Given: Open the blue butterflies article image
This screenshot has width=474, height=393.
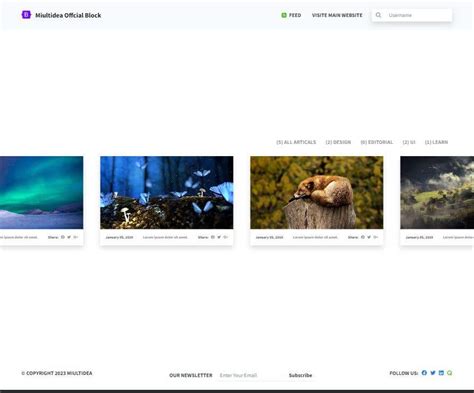Looking at the screenshot, I should (x=167, y=192).
